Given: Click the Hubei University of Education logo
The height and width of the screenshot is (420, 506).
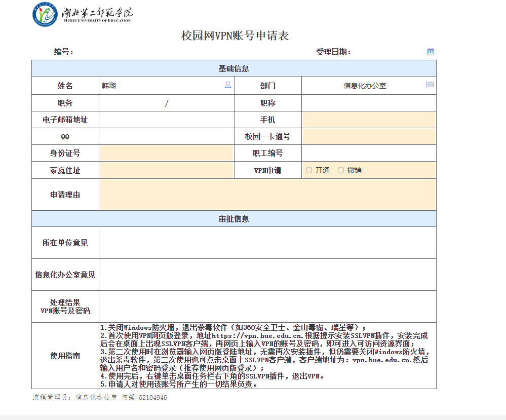Looking at the screenshot, I should point(82,14).
